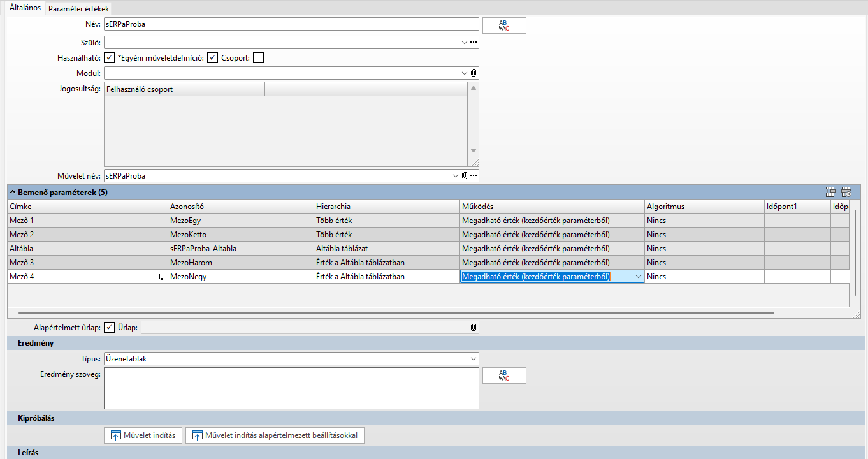Select the Mező 1 row label
The image size is (868, 459).
[x=88, y=221]
